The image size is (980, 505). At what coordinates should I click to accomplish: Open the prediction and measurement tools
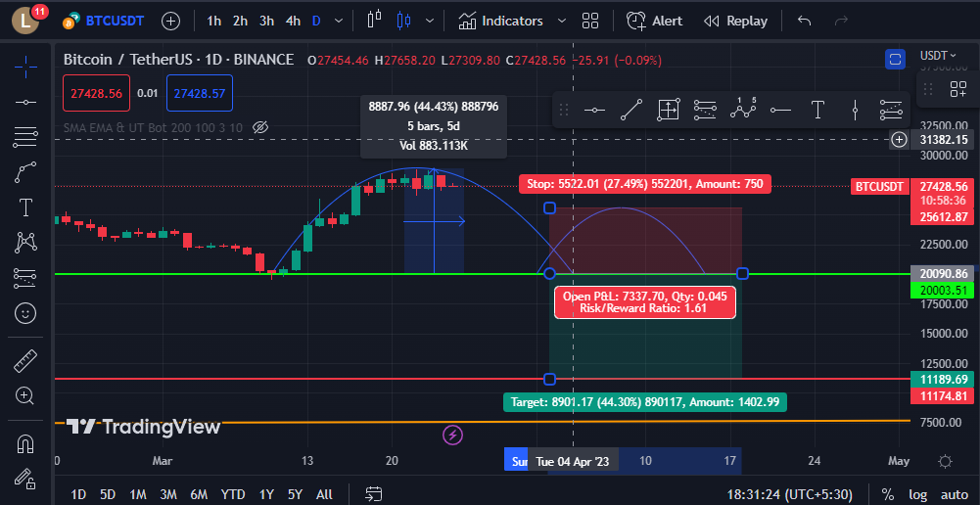click(25, 278)
